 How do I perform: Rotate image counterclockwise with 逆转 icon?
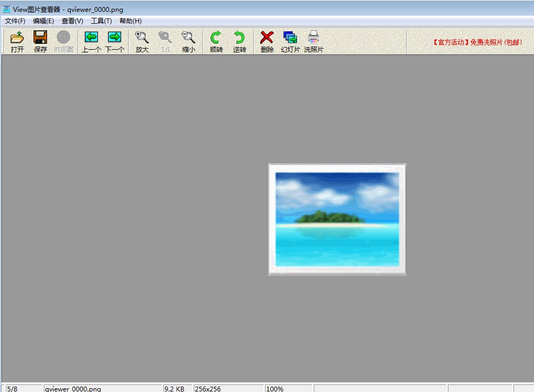[240, 41]
